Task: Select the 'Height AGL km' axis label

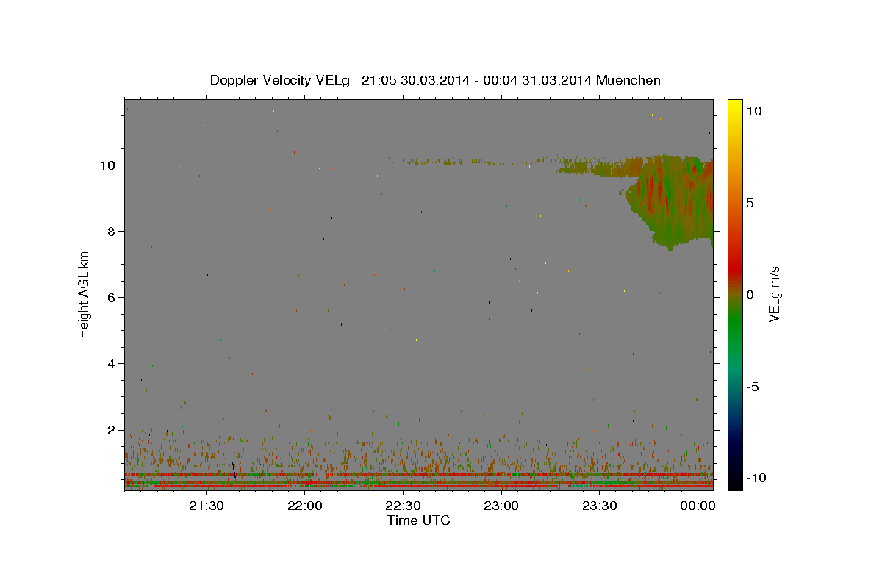Action: pyautogui.click(x=85, y=294)
